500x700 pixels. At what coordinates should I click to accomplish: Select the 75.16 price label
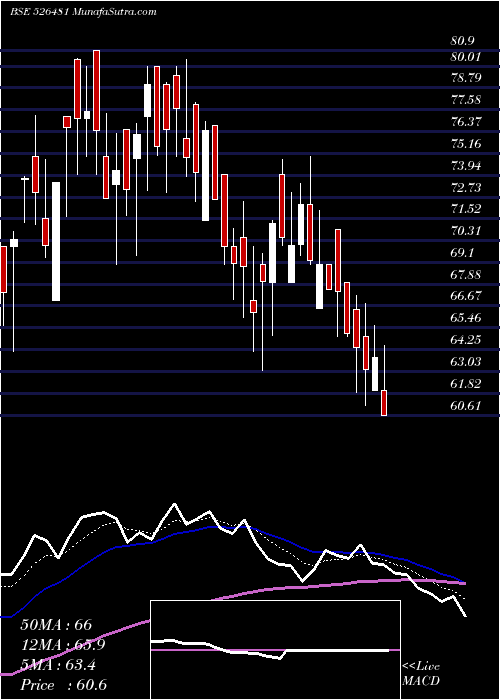coord(466,143)
